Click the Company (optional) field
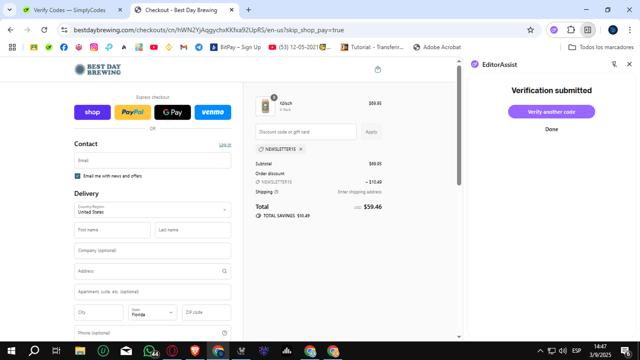The width and height of the screenshot is (640, 360). click(x=153, y=251)
